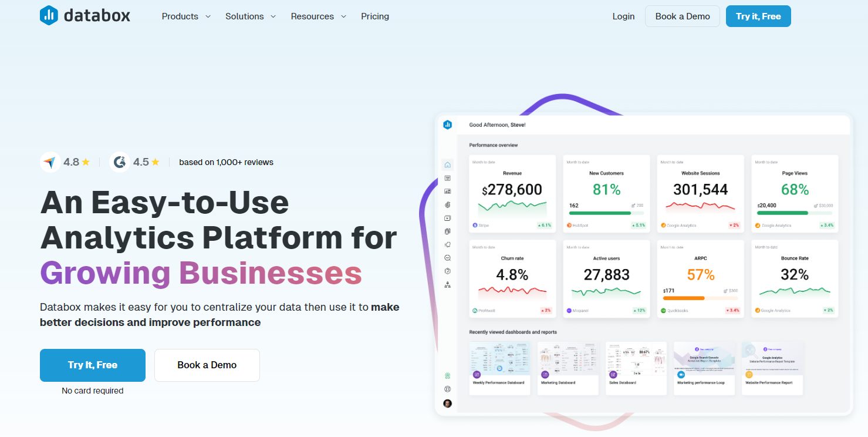Click the Reports icon in the sidebar

coord(447,191)
